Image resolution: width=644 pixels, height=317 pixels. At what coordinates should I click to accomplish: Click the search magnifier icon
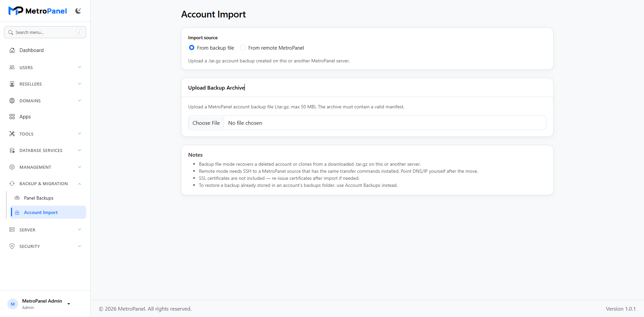[x=11, y=33]
